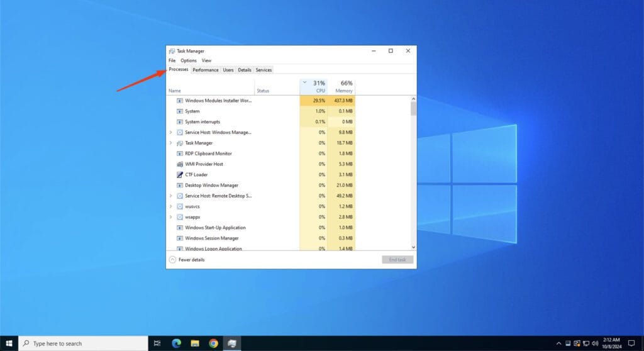Switch to the Details tab
The width and height of the screenshot is (644, 351).
pyautogui.click(x=245, y=70)
